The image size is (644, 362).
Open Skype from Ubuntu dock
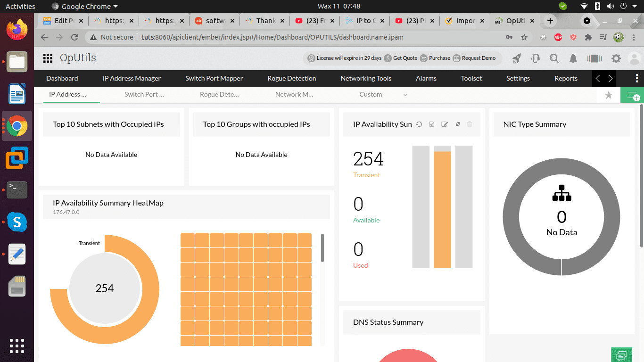17,222
